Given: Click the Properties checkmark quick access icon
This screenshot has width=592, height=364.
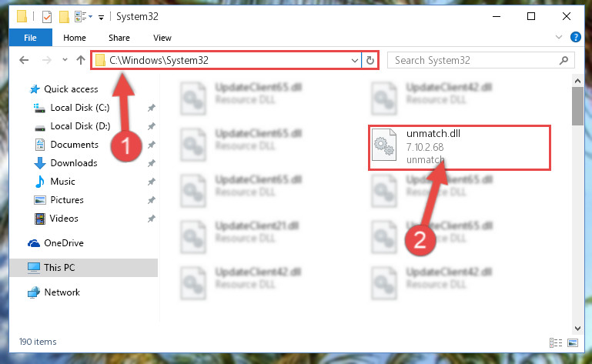Looking at the screenshot, I should (x=47, y=17).
